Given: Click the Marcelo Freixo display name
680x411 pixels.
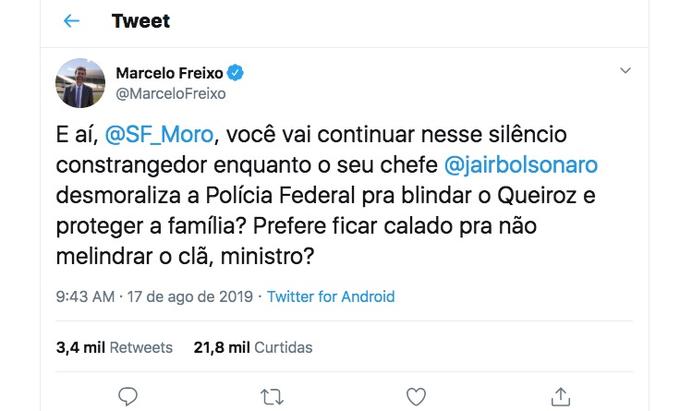Looking at the screenshot, I should point(171,73).
